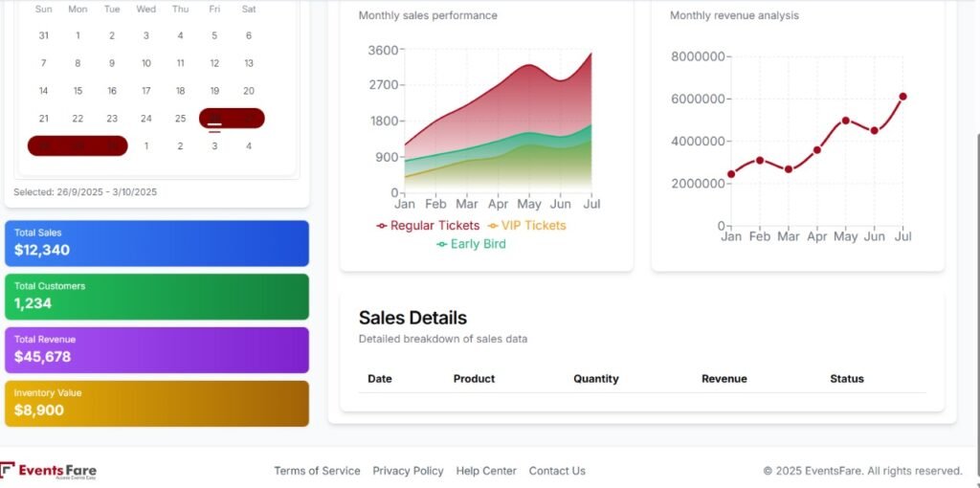Click the Feb data point on revenue chart
This screenshot has width=980, height=488.
pyautogui.click(x=760, y=160)
